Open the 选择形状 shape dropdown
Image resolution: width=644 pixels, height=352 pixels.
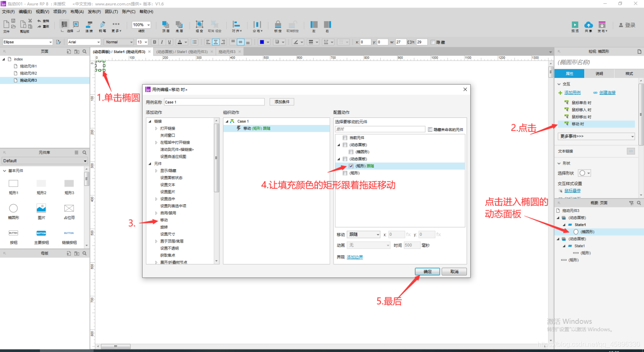[x=585, y=173]
